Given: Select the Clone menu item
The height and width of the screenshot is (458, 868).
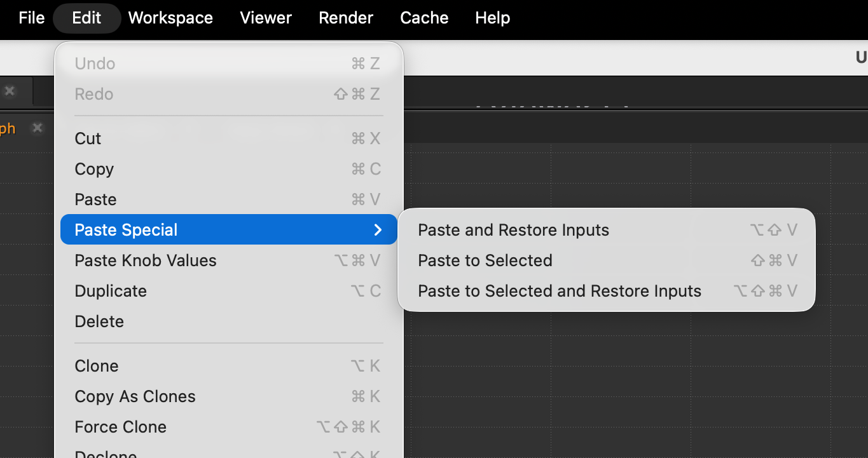Looking at the screenshot, I should pos(97,366).
